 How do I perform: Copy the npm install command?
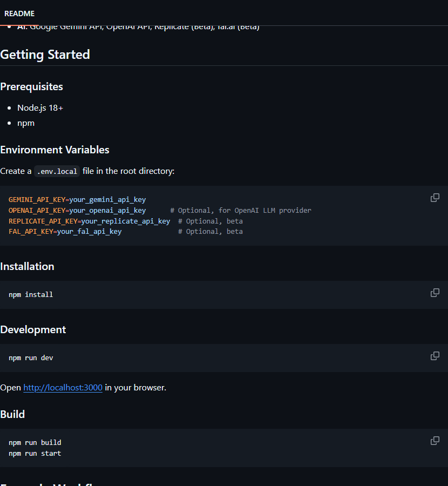(x=435, y=293)
